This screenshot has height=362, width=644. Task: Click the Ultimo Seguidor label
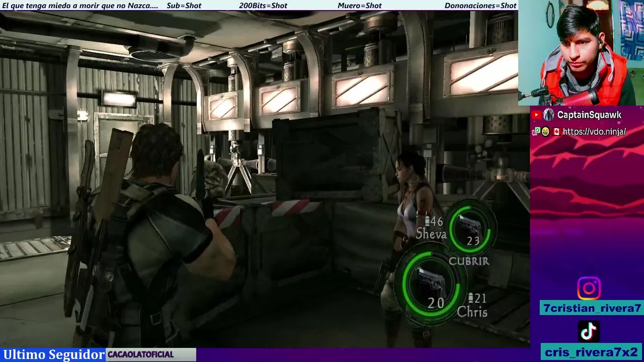[54, 354]
